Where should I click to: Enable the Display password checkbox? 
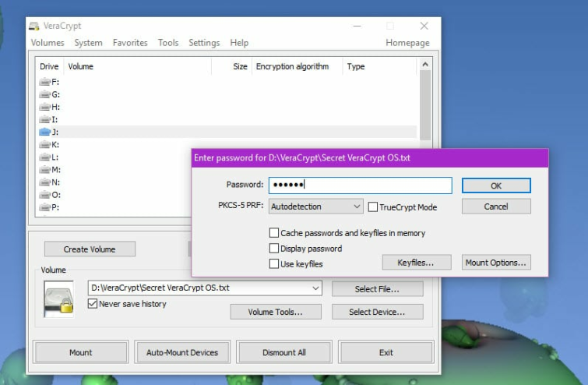coord(273,249)
